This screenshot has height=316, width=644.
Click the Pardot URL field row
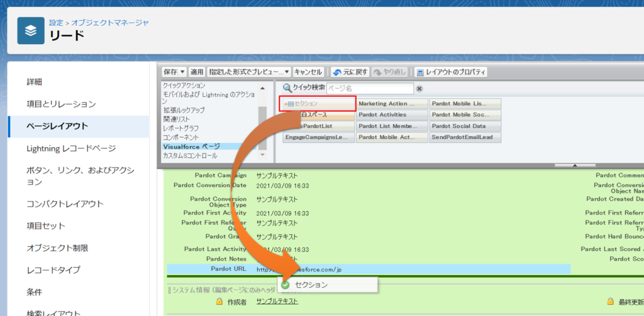click(369, 269)
